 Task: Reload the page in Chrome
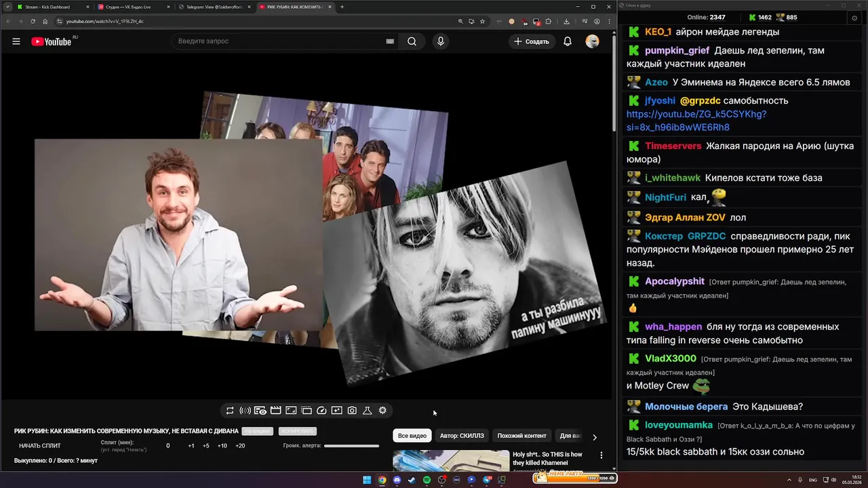coord(33,21)
